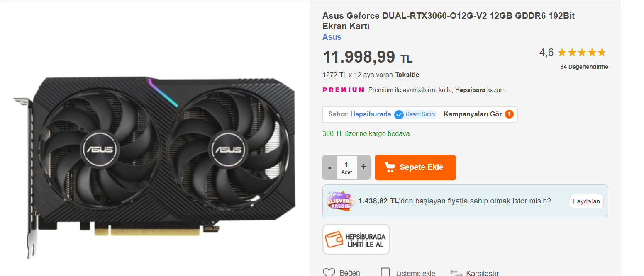Viewport: 644px width, 276px height.
Task: Click the quantity Adet input field
Action: click(346, 167)
